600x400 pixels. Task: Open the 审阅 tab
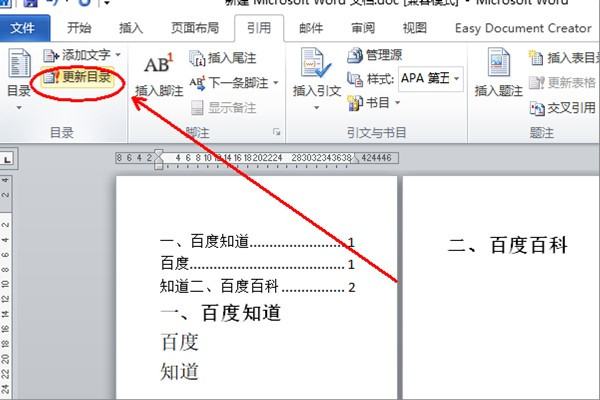363,28
